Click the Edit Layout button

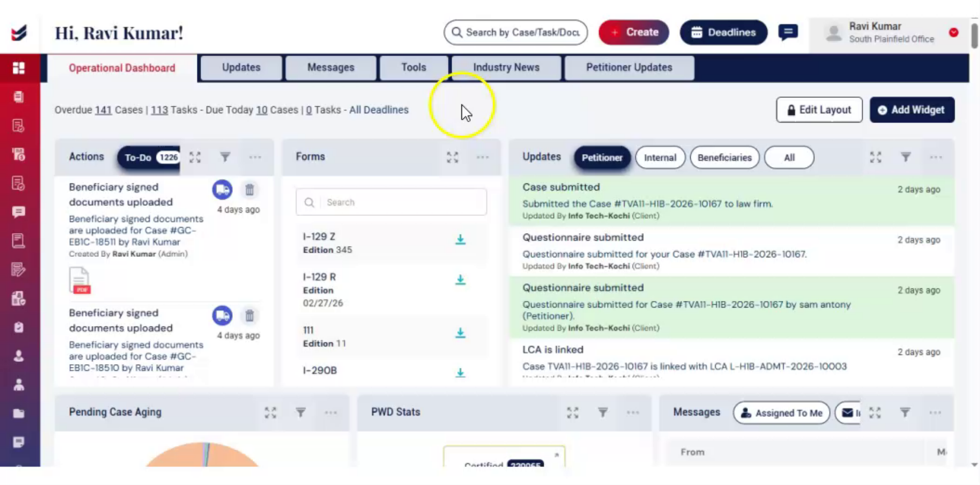click(819, 110)
